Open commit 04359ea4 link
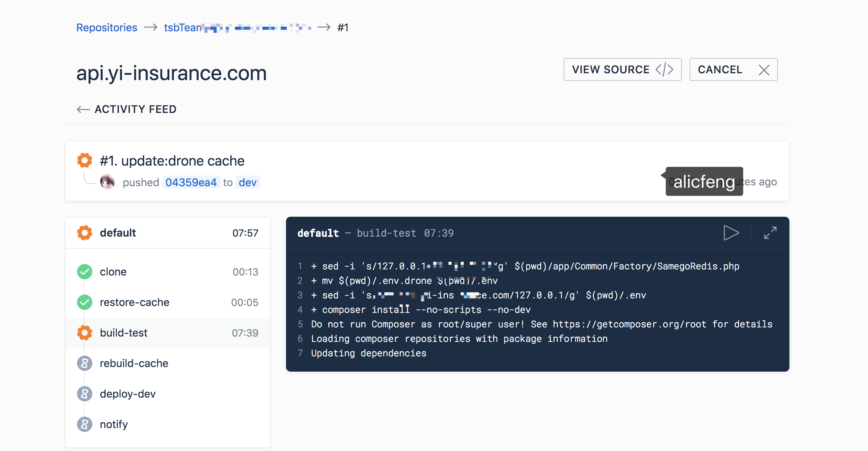Image resolution: width=868 pixels, height=451 pixels. (x=191, y=182)
